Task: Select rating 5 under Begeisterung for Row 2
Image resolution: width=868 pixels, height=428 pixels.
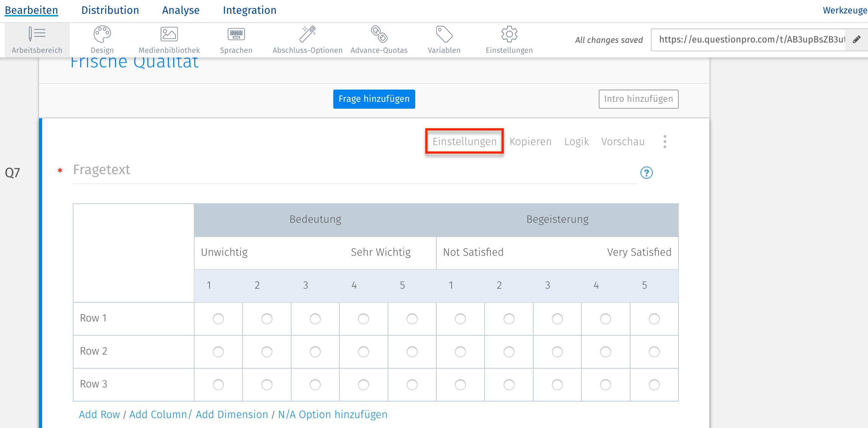Action: pos(654,351)
